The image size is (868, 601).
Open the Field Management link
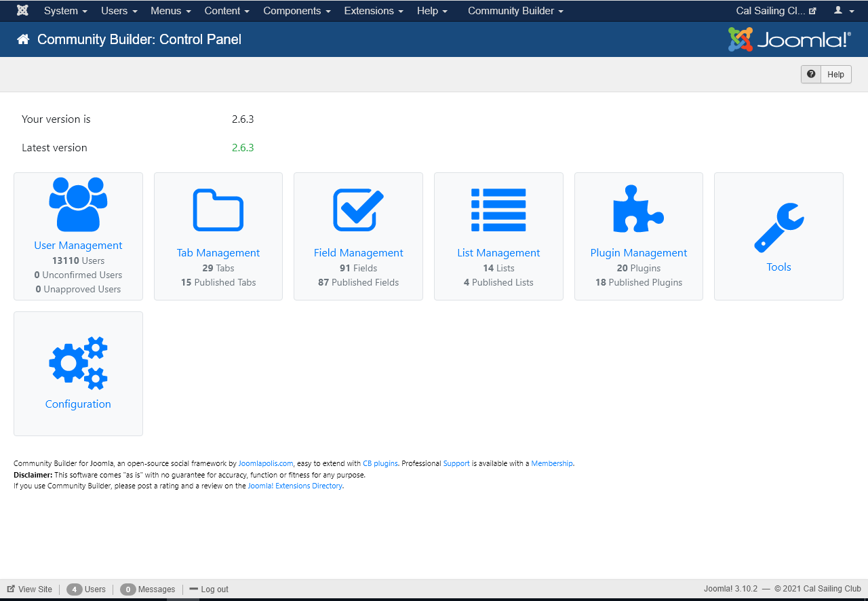tap(358, 253)
